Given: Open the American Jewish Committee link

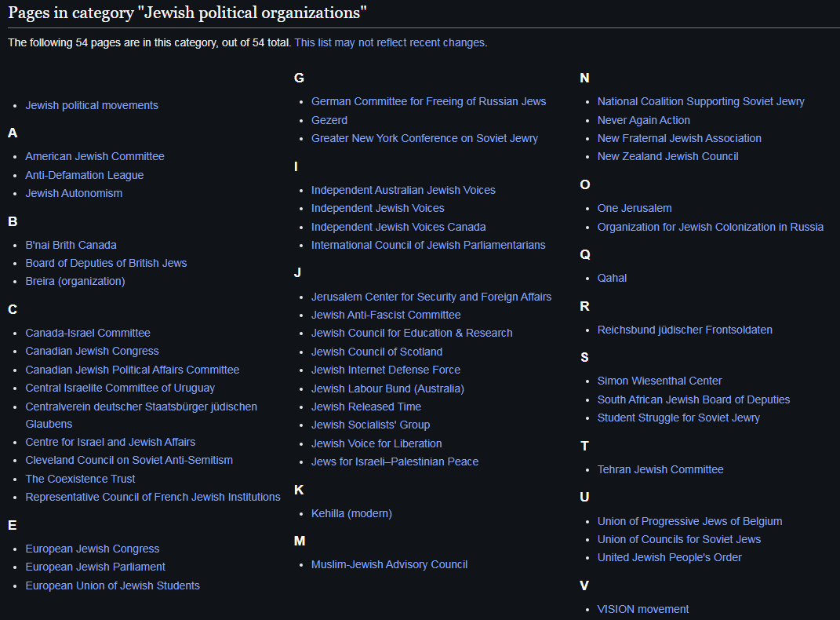Looking at the screenshot, I should (x=95, y=156).
